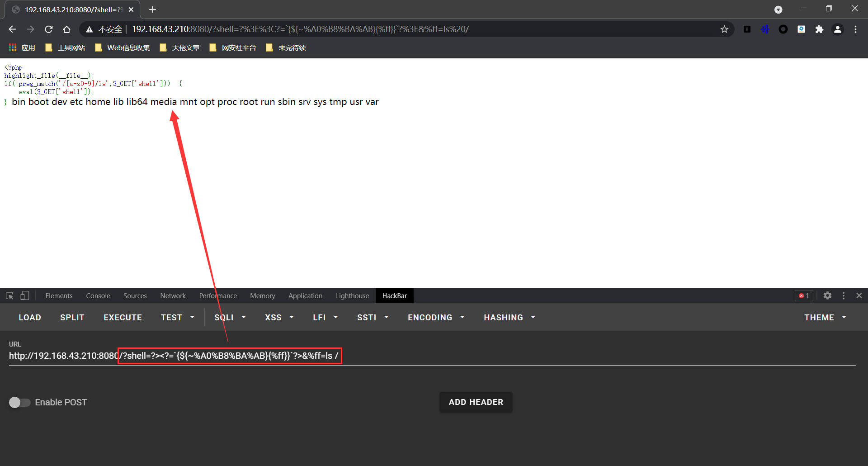Click the light blue extension icon
This screenshot has width=868, height=466.
pyautogui.click(x=801, y=29)
